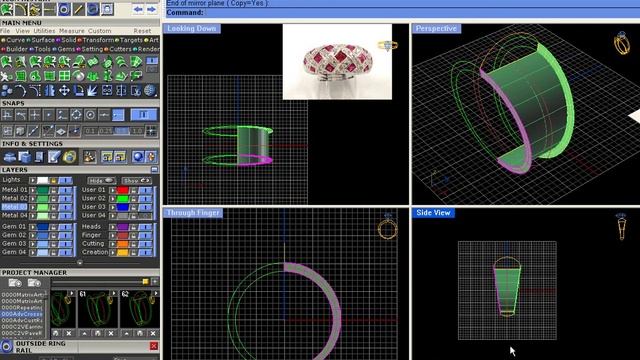
Task: Select the ring circle icon in top toolbar
Action: click(x=64, y=9)
